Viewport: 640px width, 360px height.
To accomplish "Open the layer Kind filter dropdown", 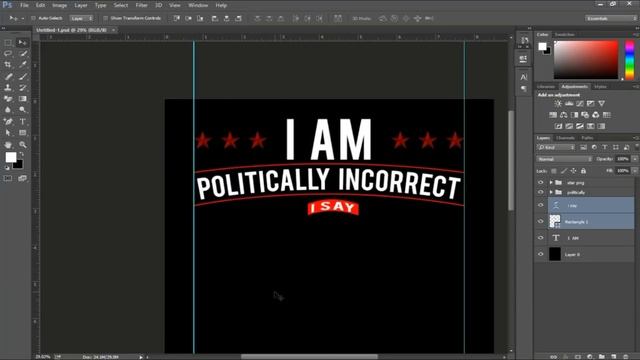I will [x=556, y=147].
